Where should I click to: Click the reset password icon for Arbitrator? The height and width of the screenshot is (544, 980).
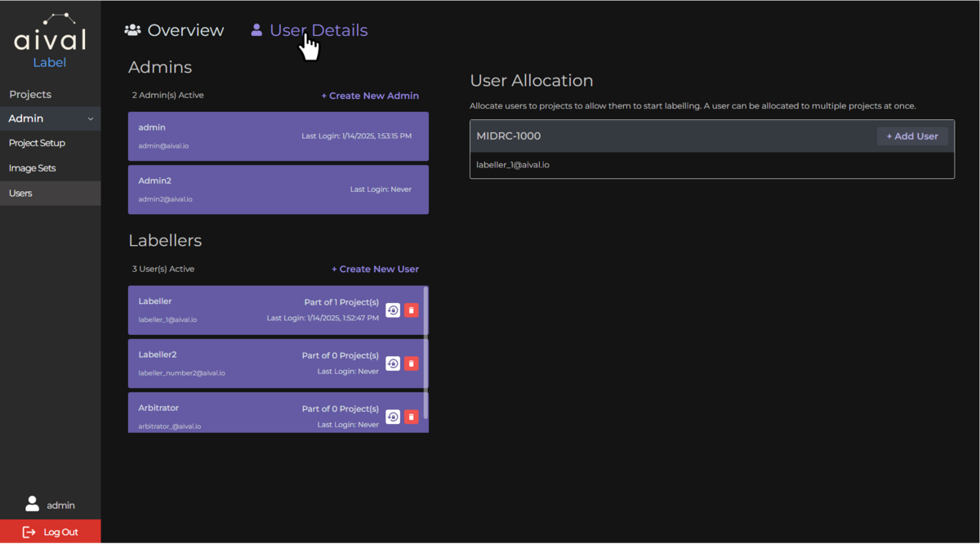click(393, 417)
